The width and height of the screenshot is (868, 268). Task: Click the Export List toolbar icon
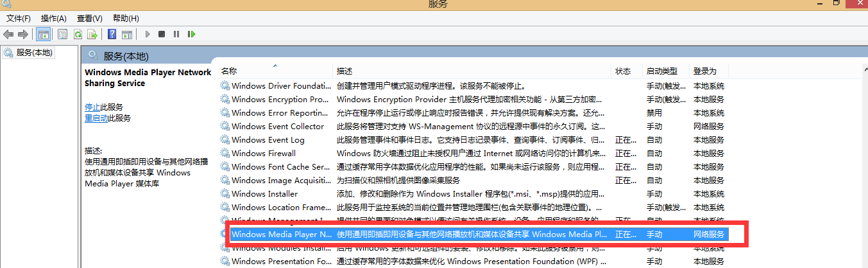92,34
